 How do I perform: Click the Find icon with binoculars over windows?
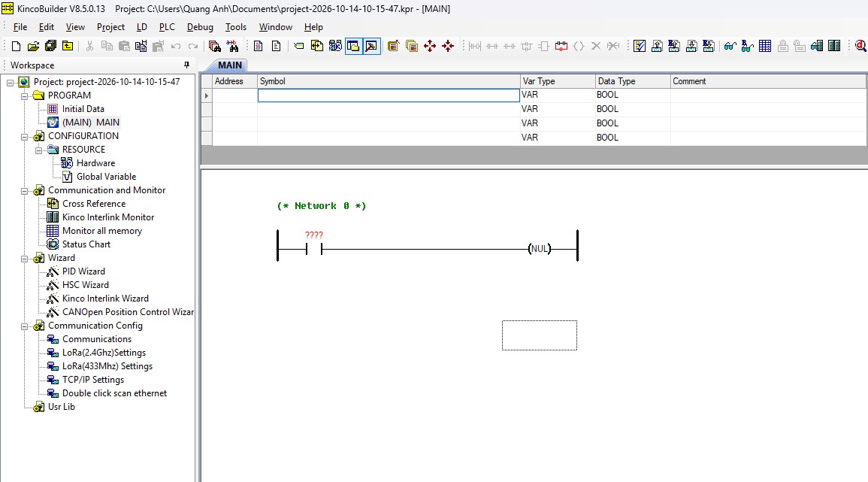click(x=215, y=46)
